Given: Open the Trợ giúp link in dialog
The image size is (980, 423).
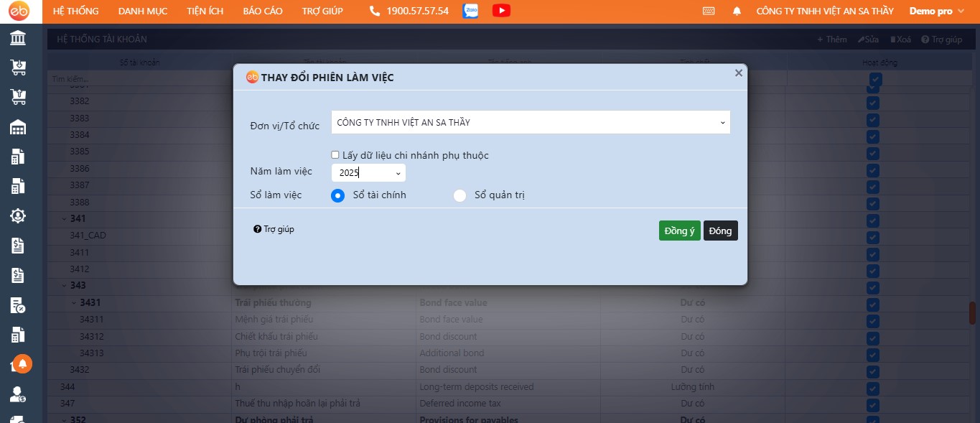Looking at the screenshot, I should [274, 229].
